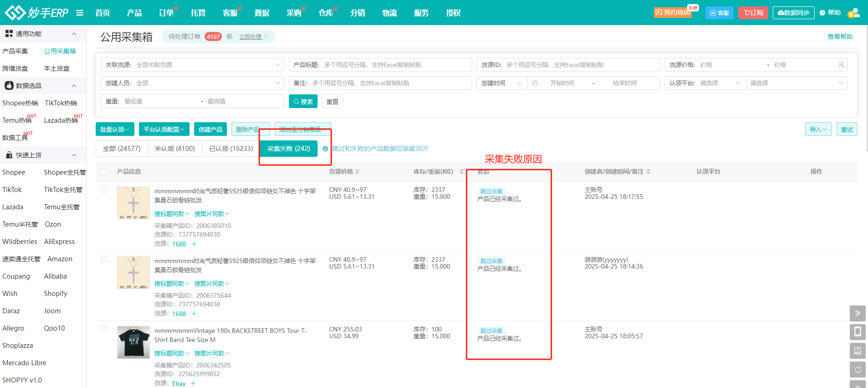The image size is (868, 388).
Task: Click the 搜索 search button
Action: pos(303,101)
